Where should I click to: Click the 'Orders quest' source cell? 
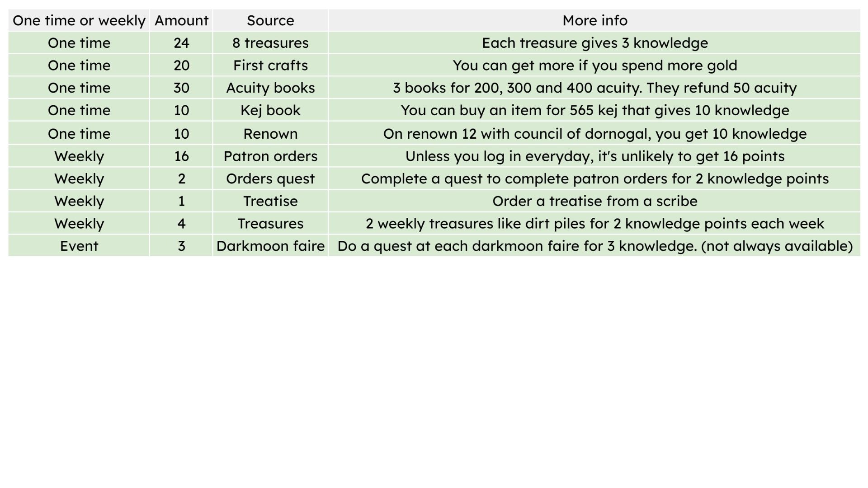click(x=270, y=178)
